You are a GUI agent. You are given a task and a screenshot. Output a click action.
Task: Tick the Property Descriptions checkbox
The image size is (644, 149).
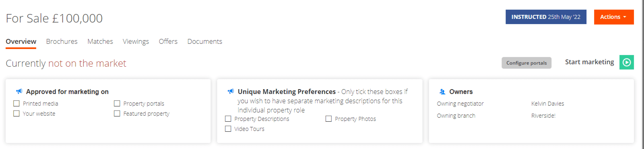click(x=228, y=119)
